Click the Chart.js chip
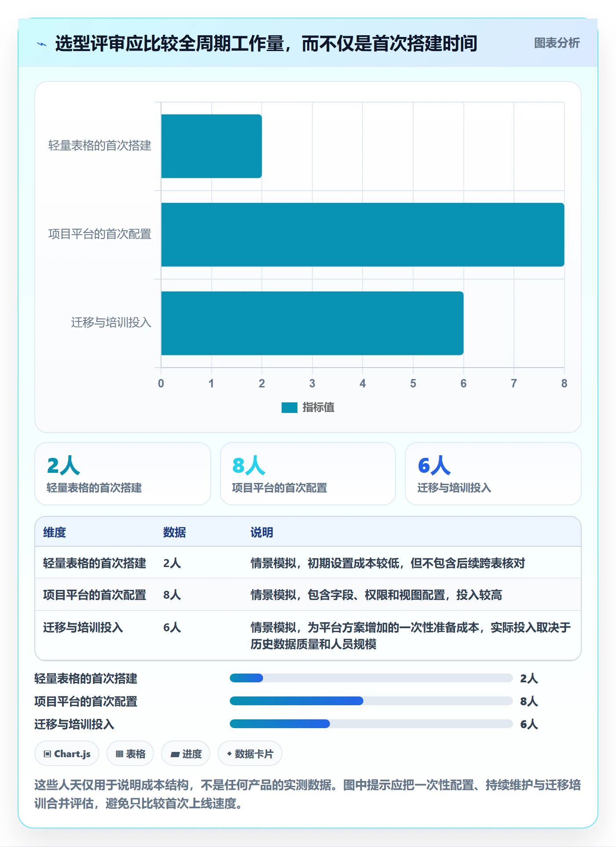The image size is (616, 847). 67,754
